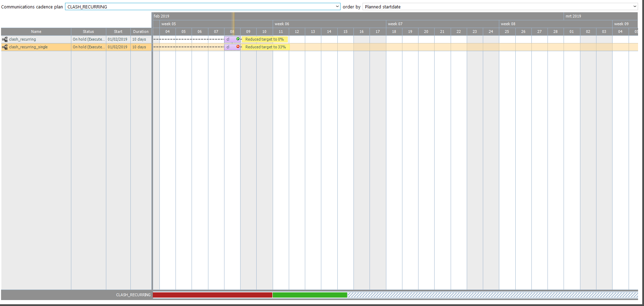Click the Duration column header

pyautogui.click(x=141, y=32)
